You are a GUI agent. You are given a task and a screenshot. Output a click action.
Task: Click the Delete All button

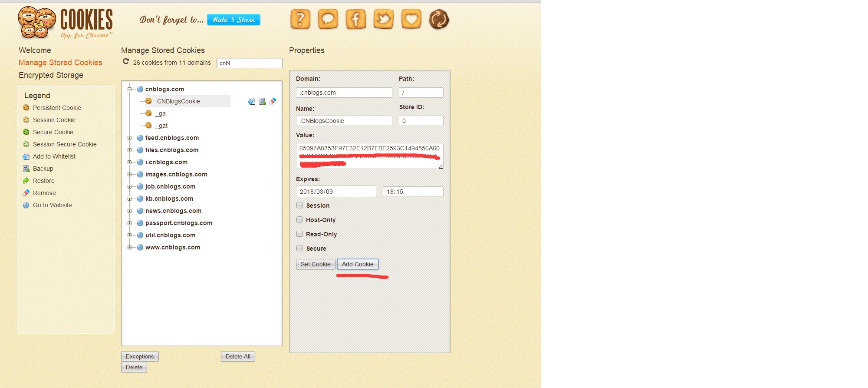point(238,356)
